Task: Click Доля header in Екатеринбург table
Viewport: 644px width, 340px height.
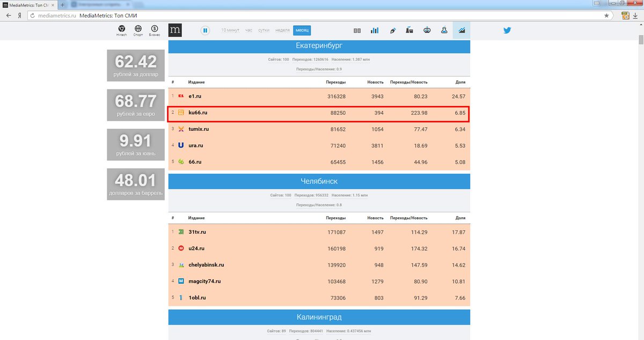Action: [x=460, y=82]
